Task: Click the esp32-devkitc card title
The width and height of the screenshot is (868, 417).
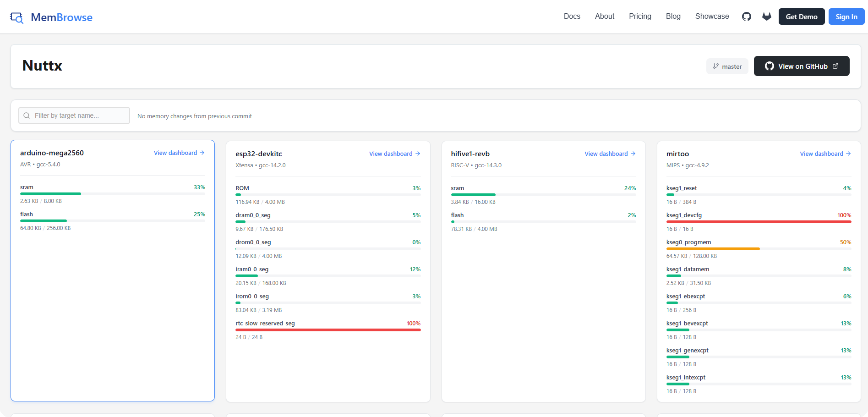Action: (x=259, y=154)
